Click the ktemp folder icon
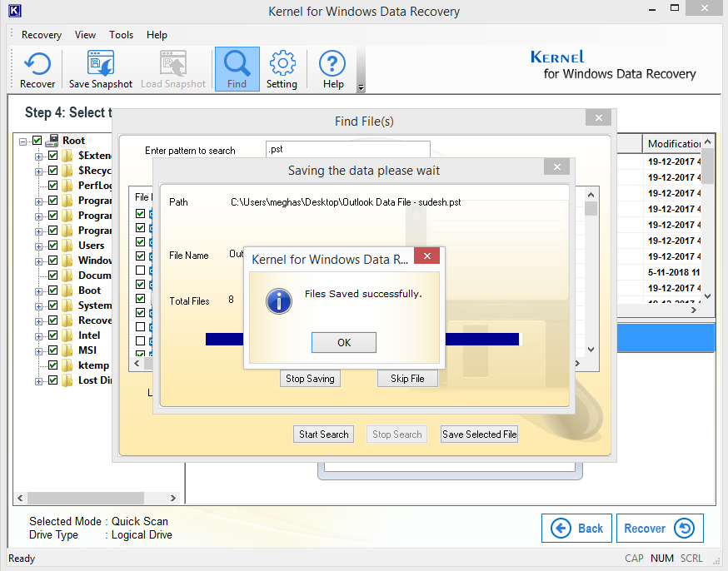Screen dimensions: 728x571 (x=67, y=365)
